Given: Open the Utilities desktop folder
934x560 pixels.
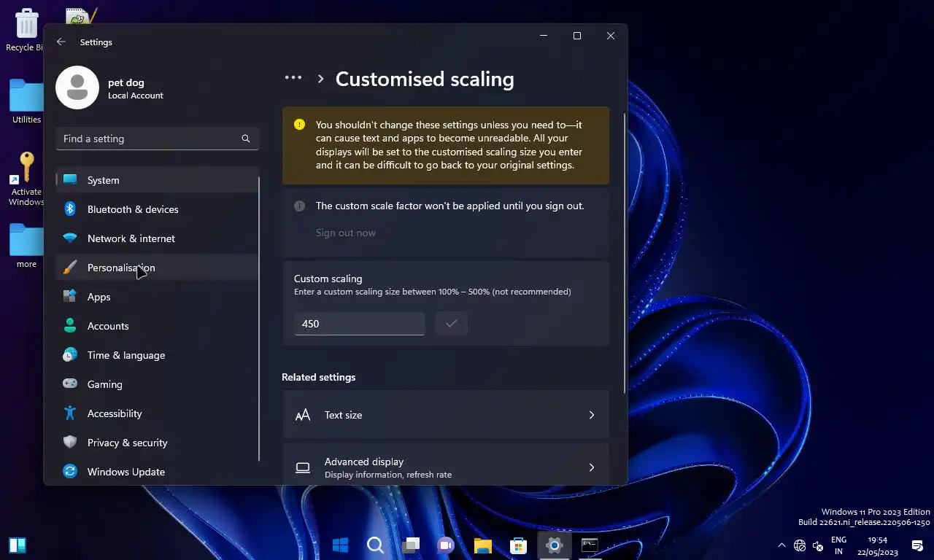Looking at the screenshot, I should (26, 101).
